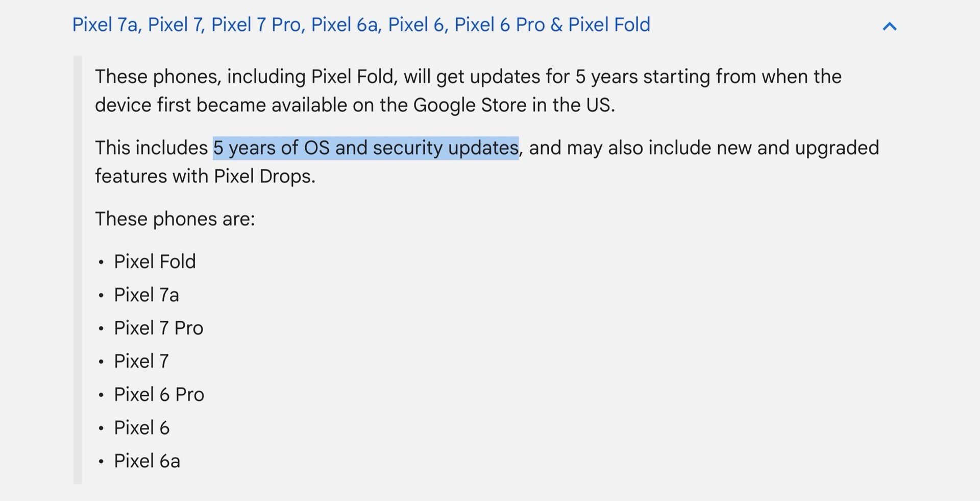Click the 'Pixel 6a' list item
The image size is (980, 501).
(x=147, y=461)
